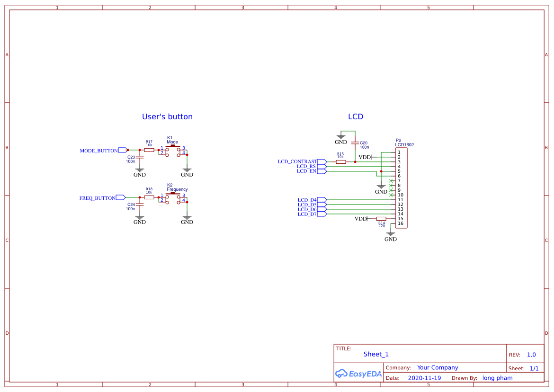Click the R15 10k resistor symbol
The width and height of the screenshot is (554, 392).
coord(341,161)
